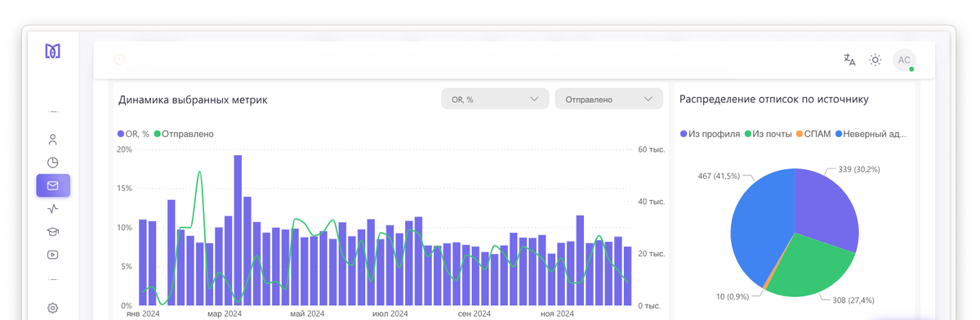Toggle the "СПАМ" pie legend item
The width and height of the screenshot is (980, 320).
click(813, 134)
